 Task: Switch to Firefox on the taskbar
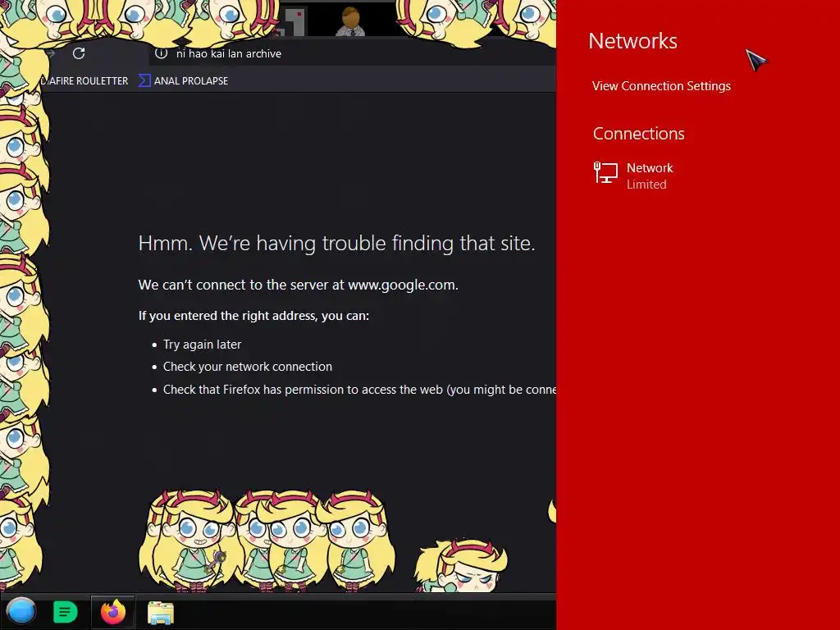tap(113, 612)
